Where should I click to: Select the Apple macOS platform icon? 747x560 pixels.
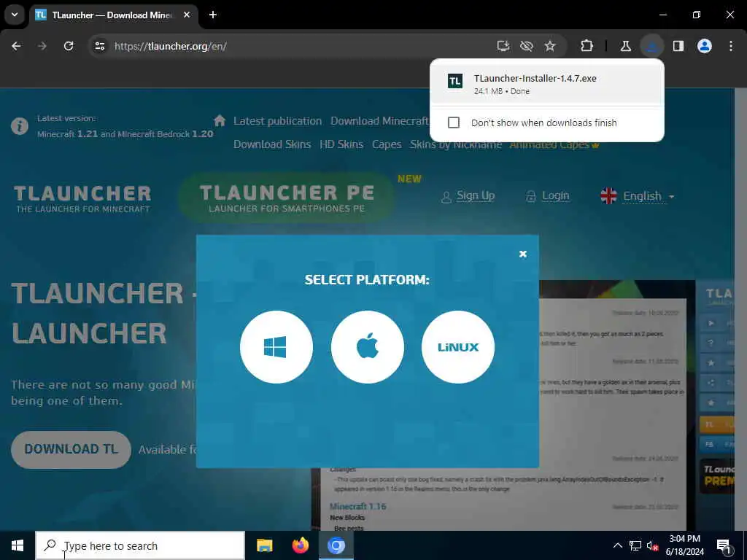[x=368, y=346]
